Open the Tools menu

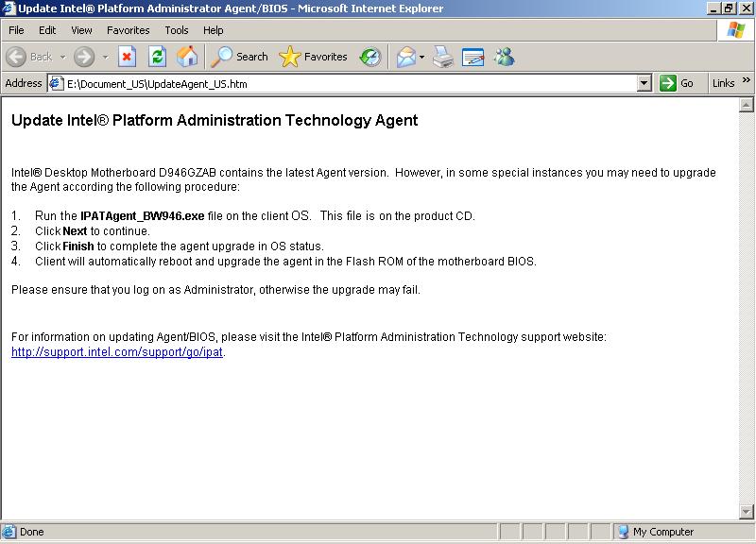coord(177,30)
